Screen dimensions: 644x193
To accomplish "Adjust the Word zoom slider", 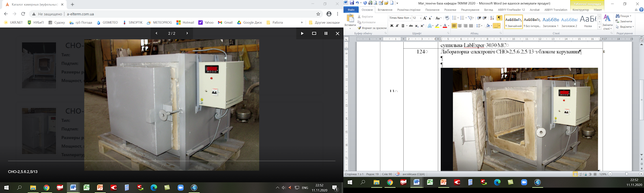I will coord(626,174).
